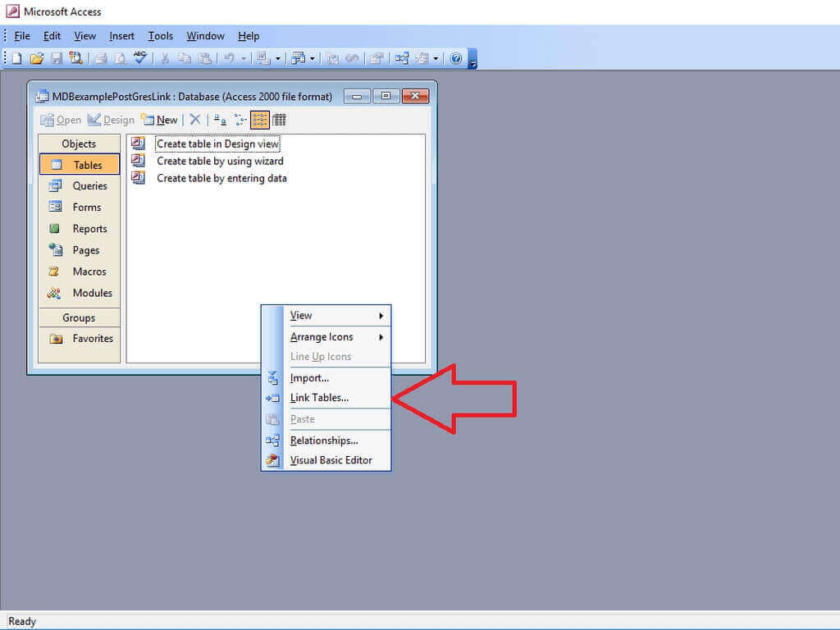Open the Spelling check toolbar icon
The image size is (840, 630).
click(x=139, y=58)
